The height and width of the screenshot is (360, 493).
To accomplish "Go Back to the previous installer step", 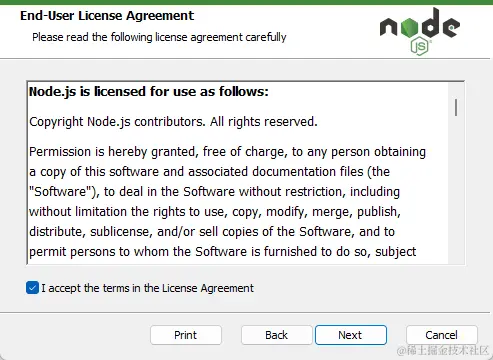I will (x=276, y=335).
